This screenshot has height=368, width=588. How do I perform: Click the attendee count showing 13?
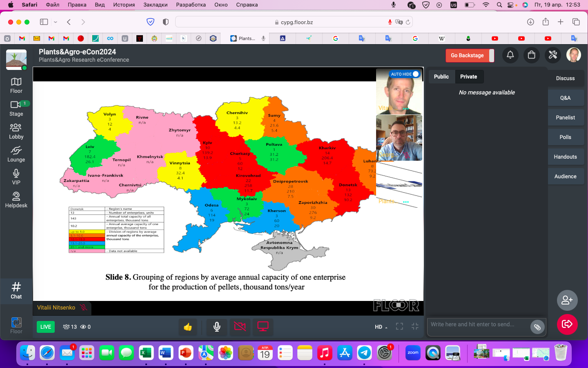click(70, 327)
